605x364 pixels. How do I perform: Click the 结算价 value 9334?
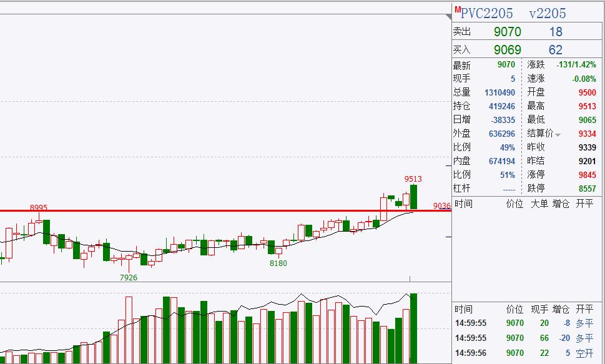point(588,134)
